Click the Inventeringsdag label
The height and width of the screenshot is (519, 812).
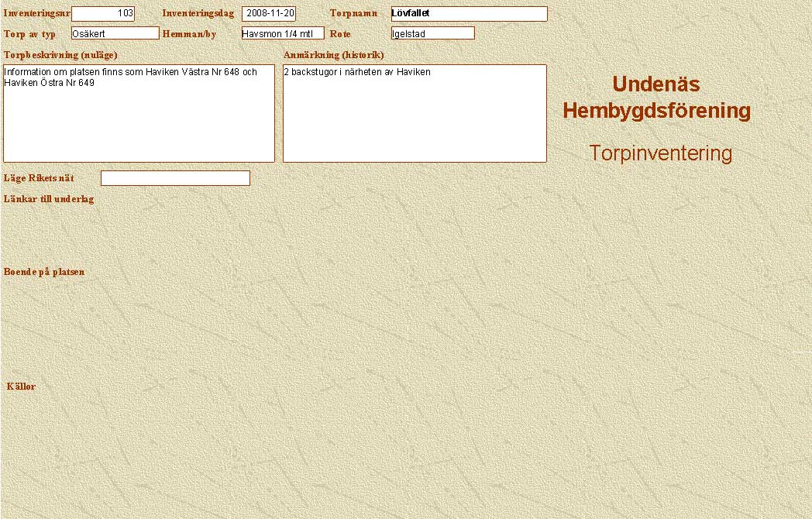tap(198, 14)
